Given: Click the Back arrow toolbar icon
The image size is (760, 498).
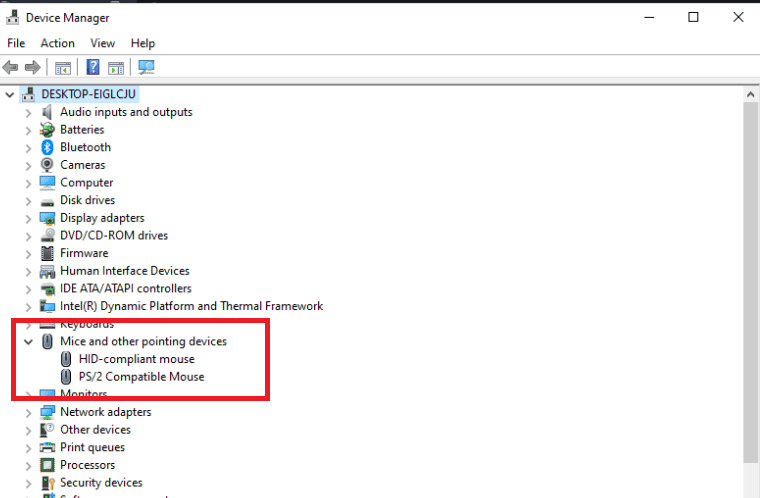Looking at the screenshot, I should 10,67.
